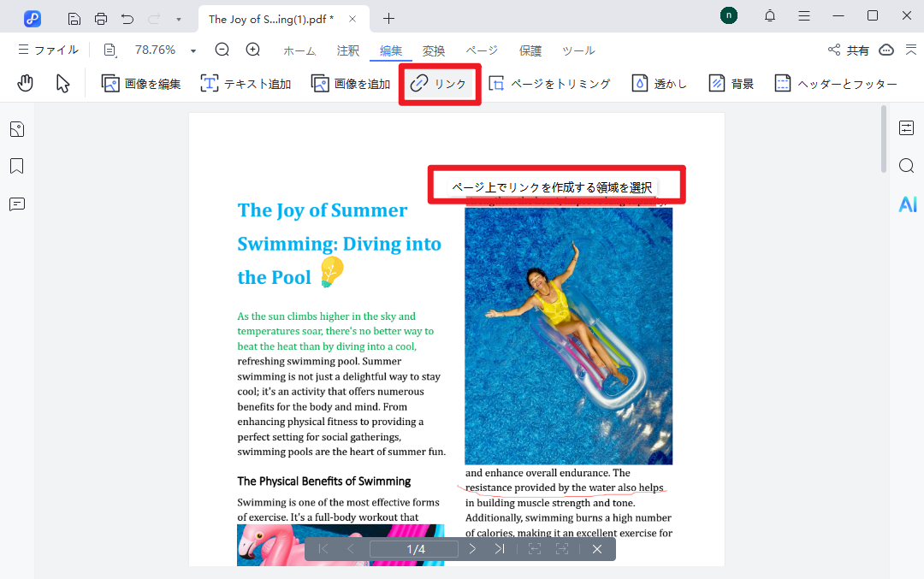Click the 1/4 page number field
This screenshot has width=924, height=579.
click(x=414, y=549)
